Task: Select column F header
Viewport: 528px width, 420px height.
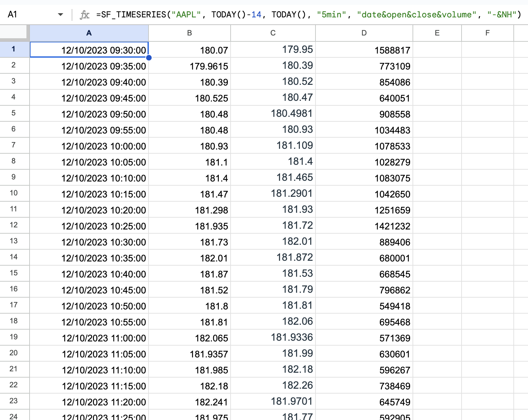Action: 488,33
